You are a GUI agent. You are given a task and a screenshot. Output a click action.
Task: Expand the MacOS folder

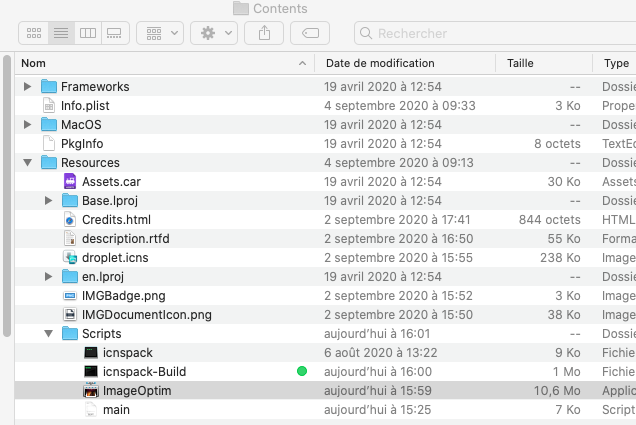(27, 124)
